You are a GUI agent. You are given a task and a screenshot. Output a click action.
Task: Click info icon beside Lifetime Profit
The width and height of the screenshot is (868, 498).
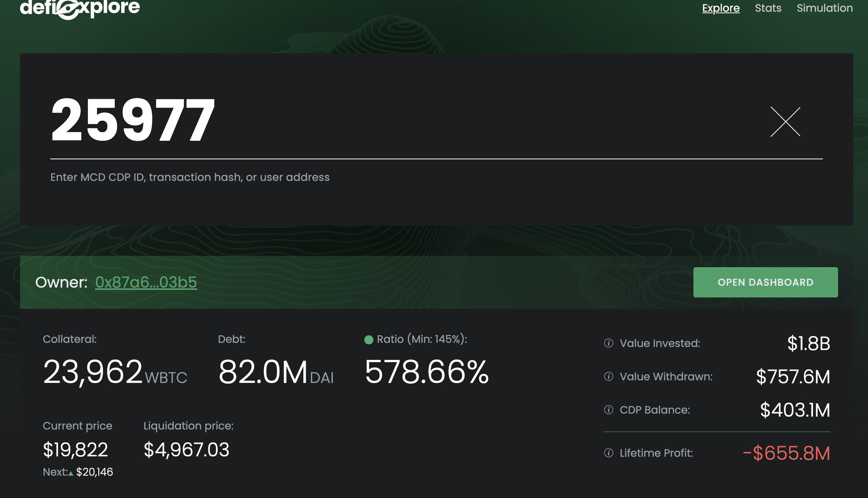pos(609,453)
